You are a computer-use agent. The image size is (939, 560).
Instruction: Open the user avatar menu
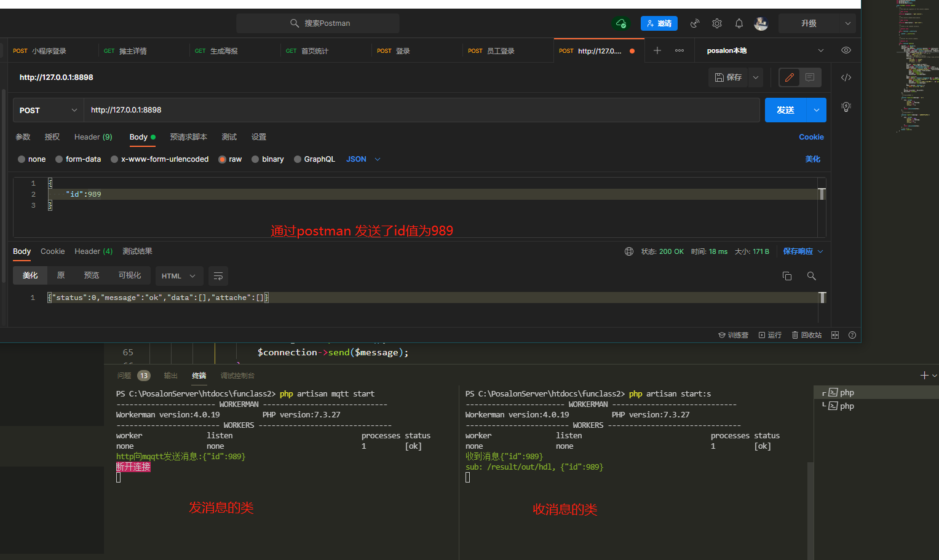[761, 23]
